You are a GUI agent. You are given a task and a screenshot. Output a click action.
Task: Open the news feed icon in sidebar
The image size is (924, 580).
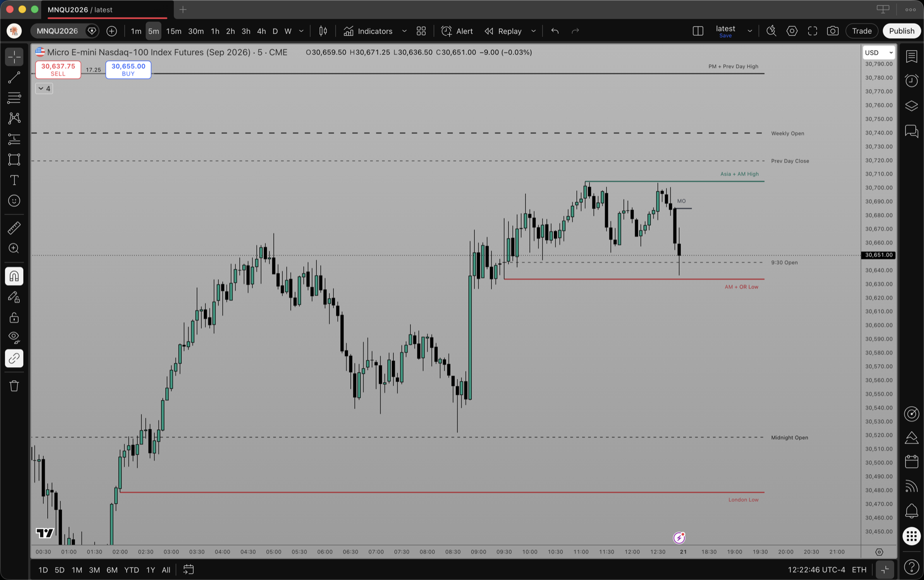point(912,486)
